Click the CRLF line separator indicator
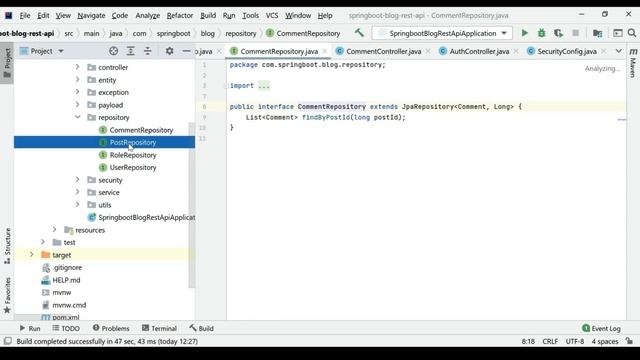 coord(550,341)
